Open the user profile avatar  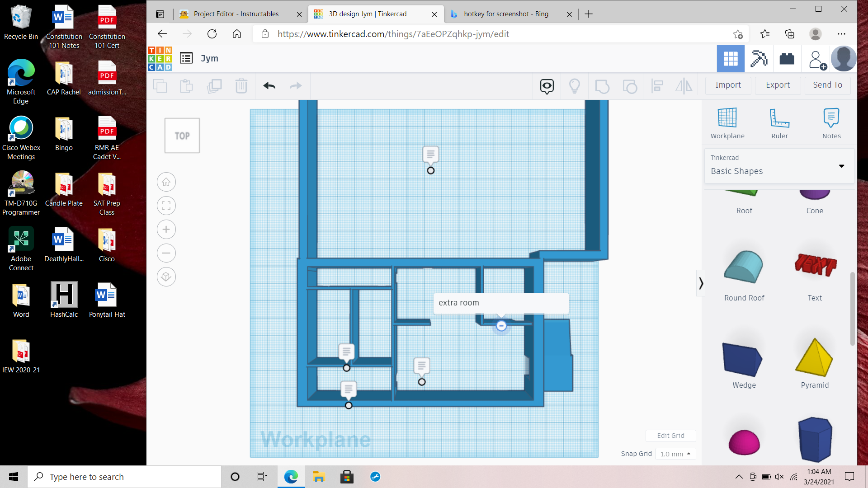point(844,59)
